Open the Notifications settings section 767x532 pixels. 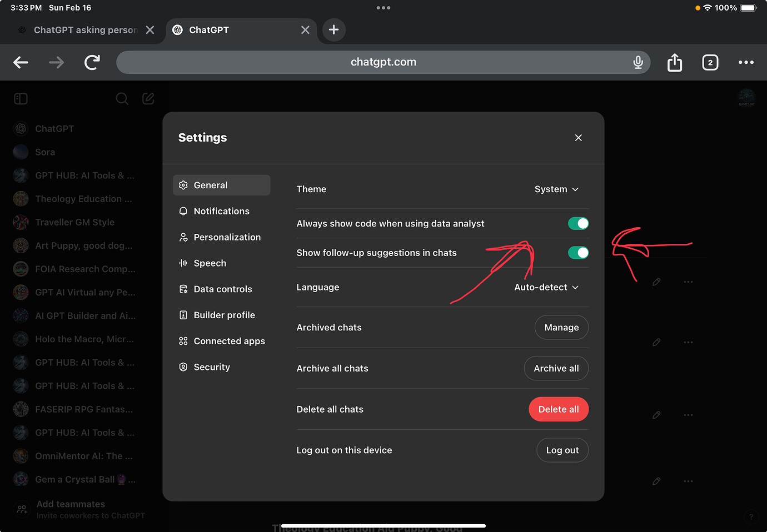[x=221, y=211]
